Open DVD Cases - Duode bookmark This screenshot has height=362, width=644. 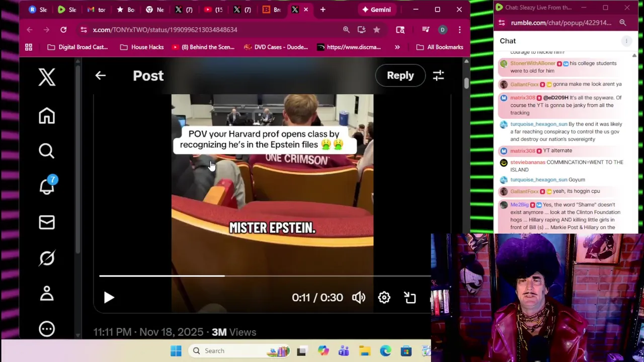pos(276,47)
